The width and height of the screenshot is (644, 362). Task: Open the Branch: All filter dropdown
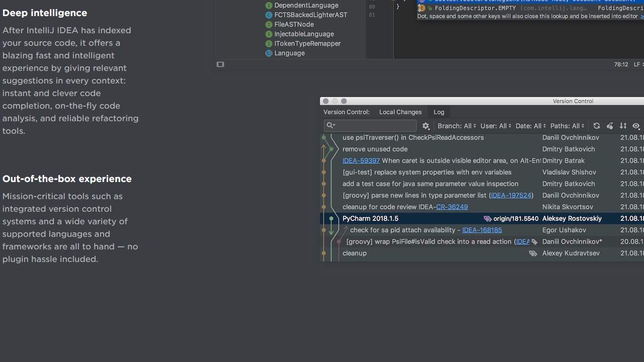click(x=456, y=126)
